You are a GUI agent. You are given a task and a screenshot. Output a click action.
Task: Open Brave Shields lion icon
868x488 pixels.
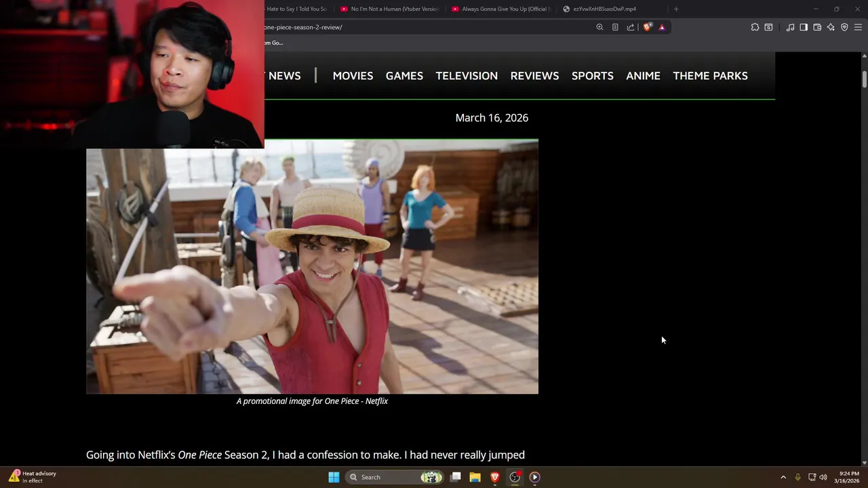pyautogui.click(x=648, y=27)
